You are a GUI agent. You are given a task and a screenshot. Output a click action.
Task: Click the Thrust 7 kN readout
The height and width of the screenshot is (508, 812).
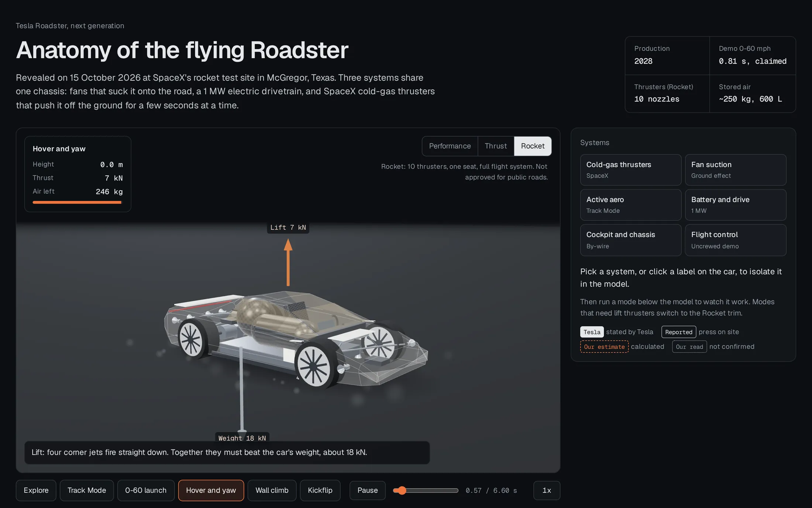pyautogui.click(x=78, y=178)
